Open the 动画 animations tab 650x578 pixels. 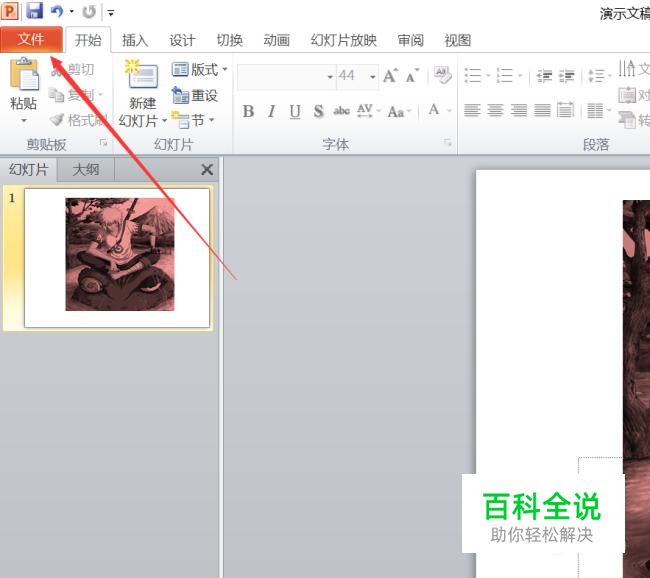click(276, 40)
